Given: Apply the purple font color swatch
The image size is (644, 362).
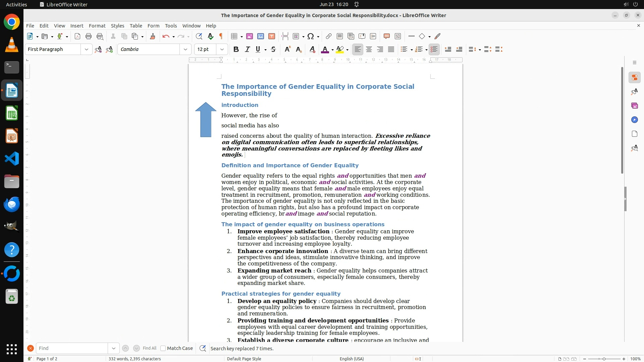Looking at the screenshot, I should (x=324, y=50).
